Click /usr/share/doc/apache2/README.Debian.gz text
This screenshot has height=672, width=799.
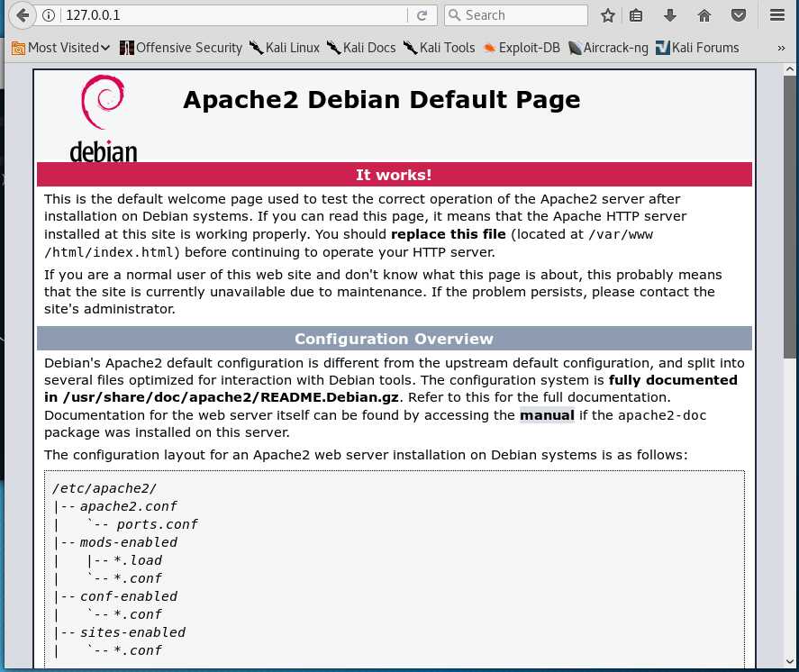[x=231, y=397]
